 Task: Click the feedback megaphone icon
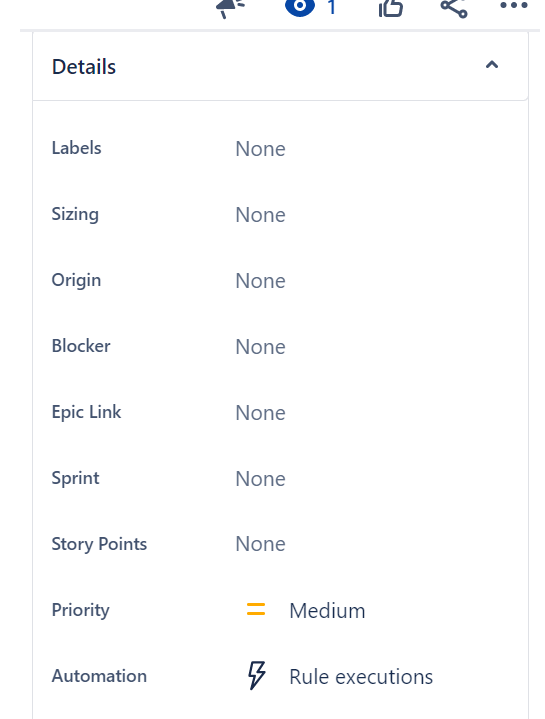pyautogui.click(x=231, y=8)
